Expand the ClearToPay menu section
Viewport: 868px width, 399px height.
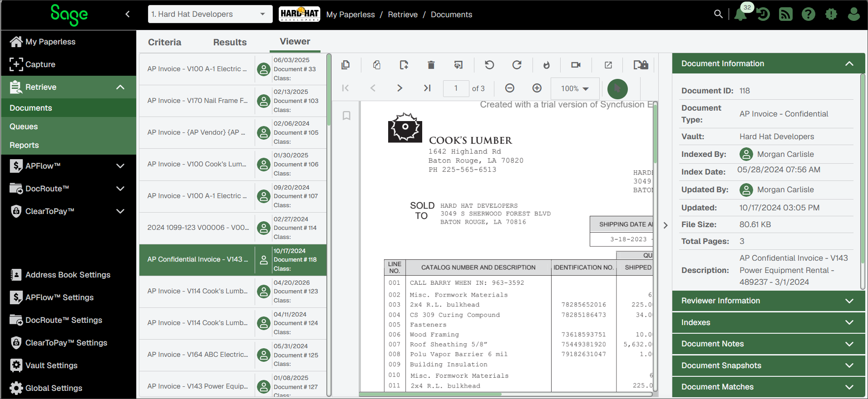coord(120,211)
